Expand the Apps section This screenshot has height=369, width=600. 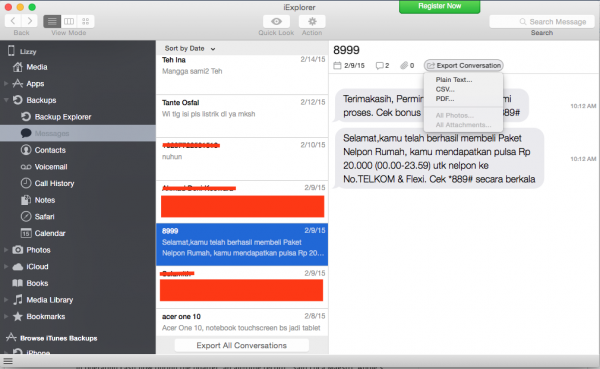(x=6, y=83)
